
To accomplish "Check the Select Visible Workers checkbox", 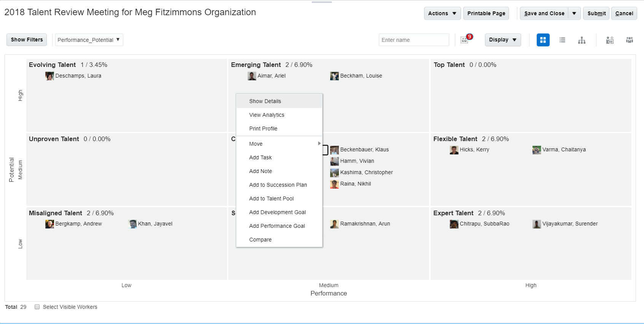I will 37,307.
